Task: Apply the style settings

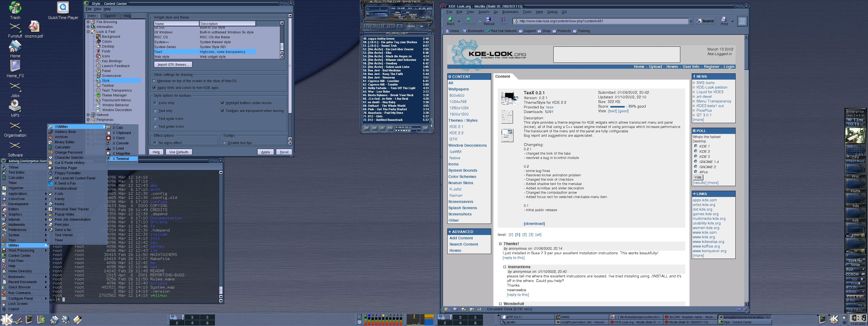Action: pos(266,152)
